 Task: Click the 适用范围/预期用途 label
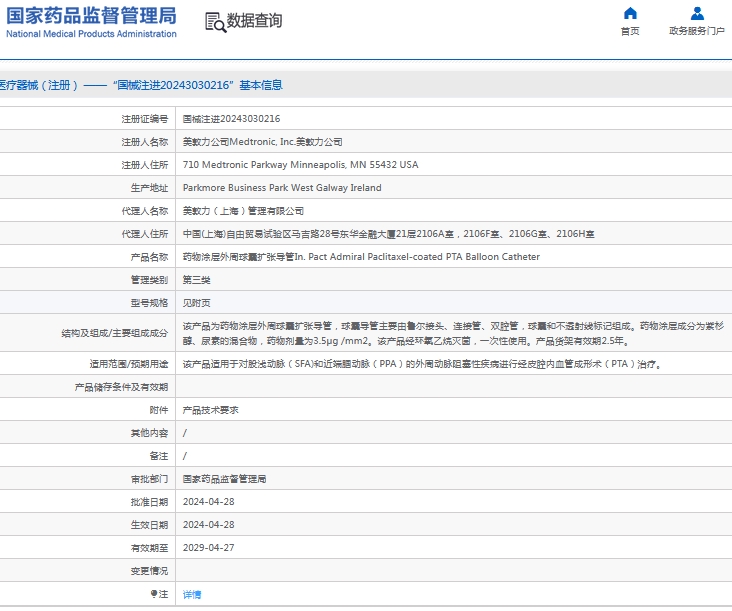(128, 364)
